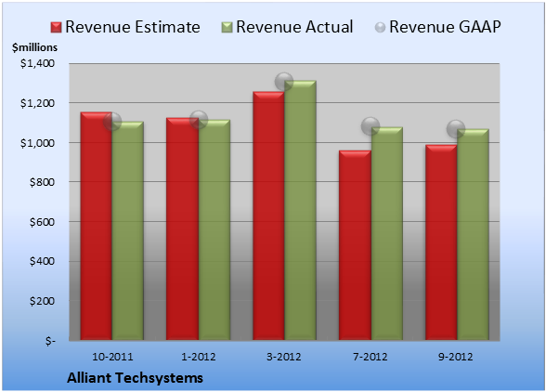Select the red estimate bar for 10-2011
546x392 pixels.
tap(97, 226)
